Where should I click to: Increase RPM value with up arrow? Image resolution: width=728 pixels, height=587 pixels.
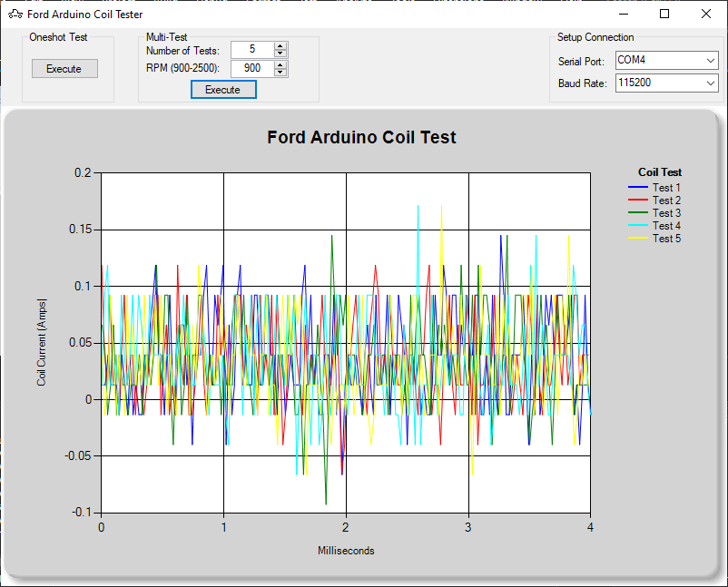[280, 64]
